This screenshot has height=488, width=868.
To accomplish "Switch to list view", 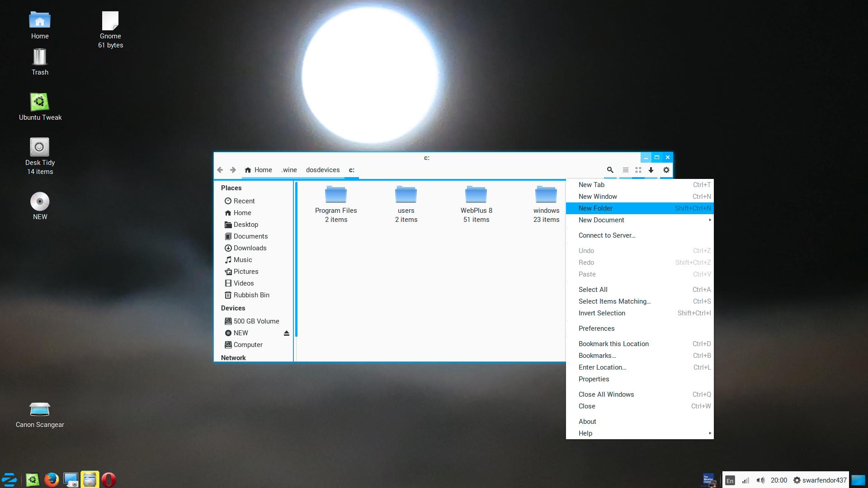I will 625,170.
